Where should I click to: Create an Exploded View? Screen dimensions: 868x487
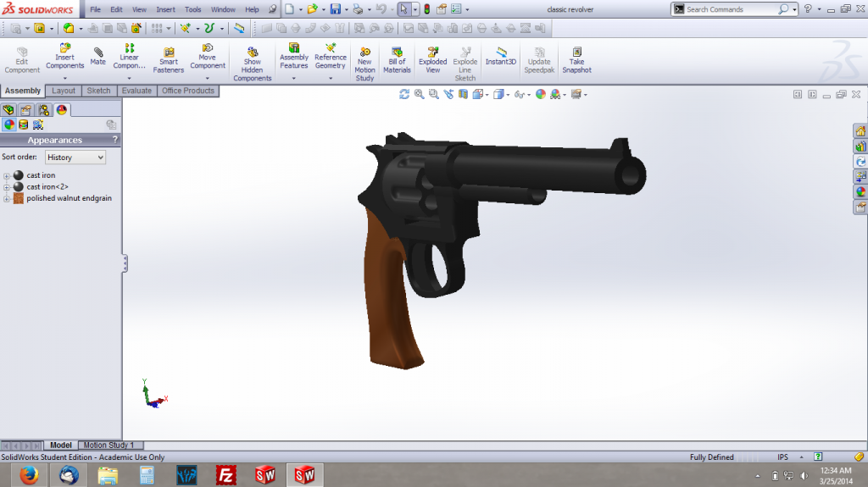click(433, 60)
